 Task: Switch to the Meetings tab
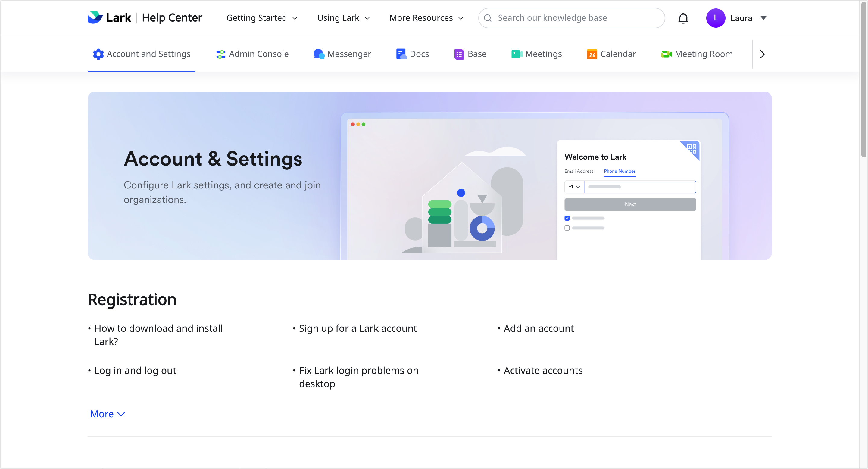(536, 54)
